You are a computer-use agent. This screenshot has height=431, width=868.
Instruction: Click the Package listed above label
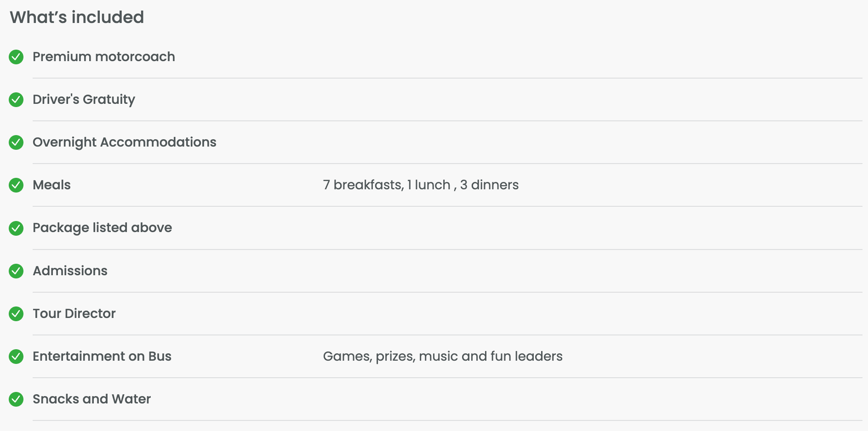[103, 228]
